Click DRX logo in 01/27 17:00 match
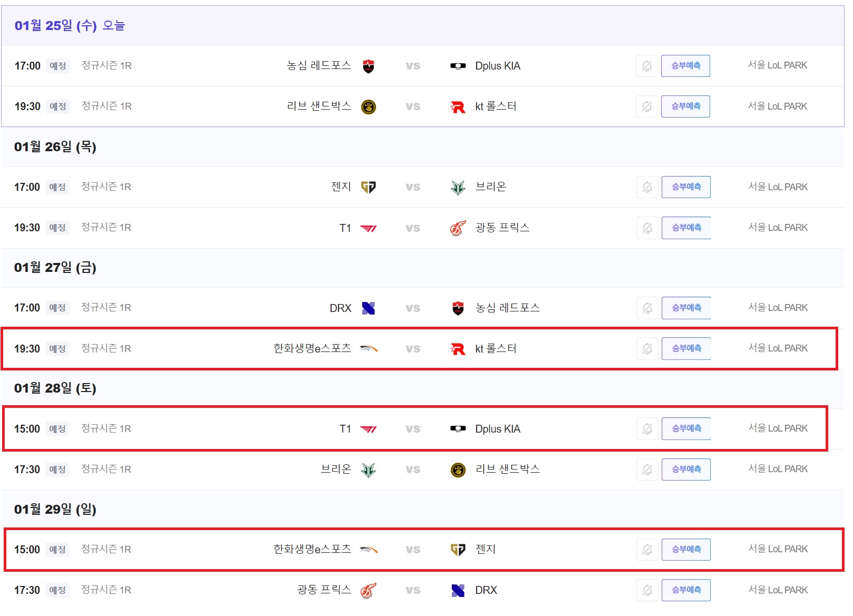Viewport: 853px width, 616px height. click(369, 308)
